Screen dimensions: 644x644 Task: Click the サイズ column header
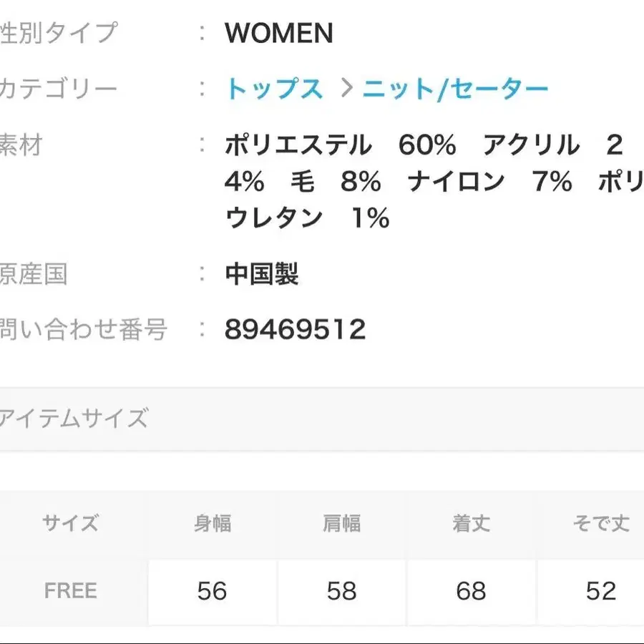72,523
